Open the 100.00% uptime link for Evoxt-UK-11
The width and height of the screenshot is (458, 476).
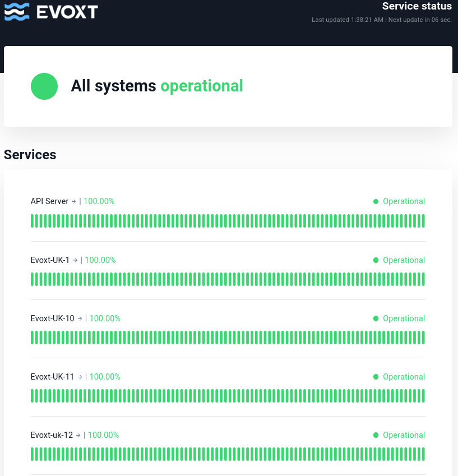(105, 377)
